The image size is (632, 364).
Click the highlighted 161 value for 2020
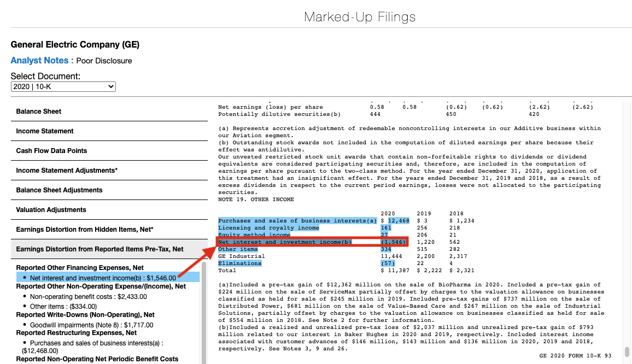click(x=386, y=228)
